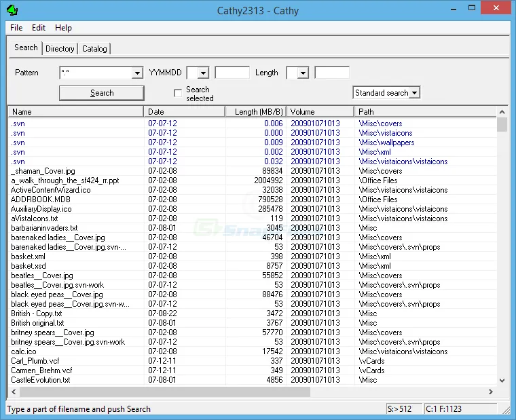The width and height of the screenshot is (516, 420).
Task: Click the vertical scrollbar up arrow
Action: tap(502, 112)
